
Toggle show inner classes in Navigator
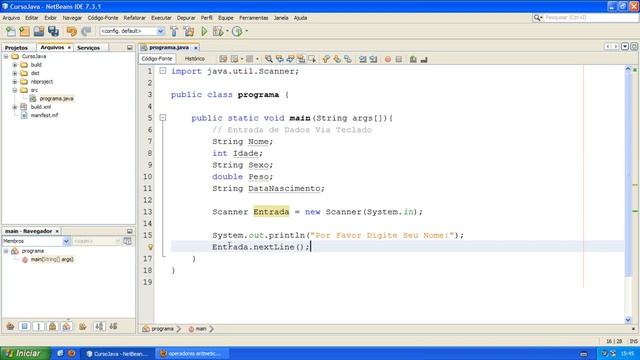67,326
